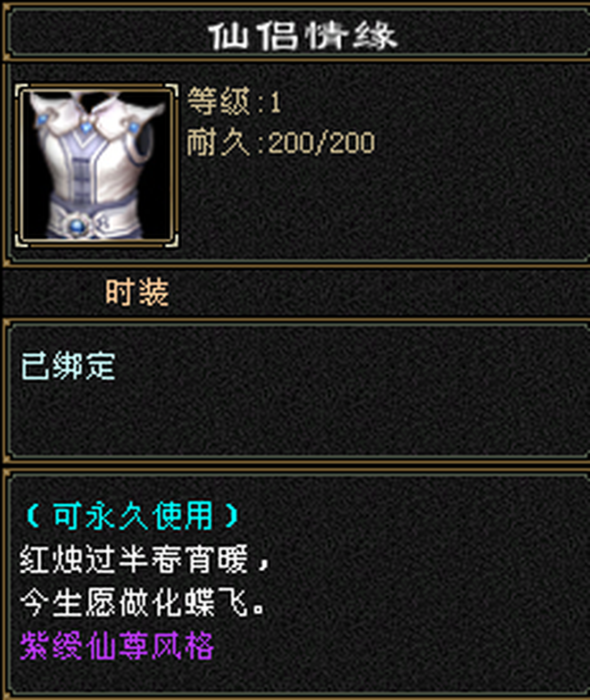Click the line 今生愿做化蝶飞

pos(134,604)
